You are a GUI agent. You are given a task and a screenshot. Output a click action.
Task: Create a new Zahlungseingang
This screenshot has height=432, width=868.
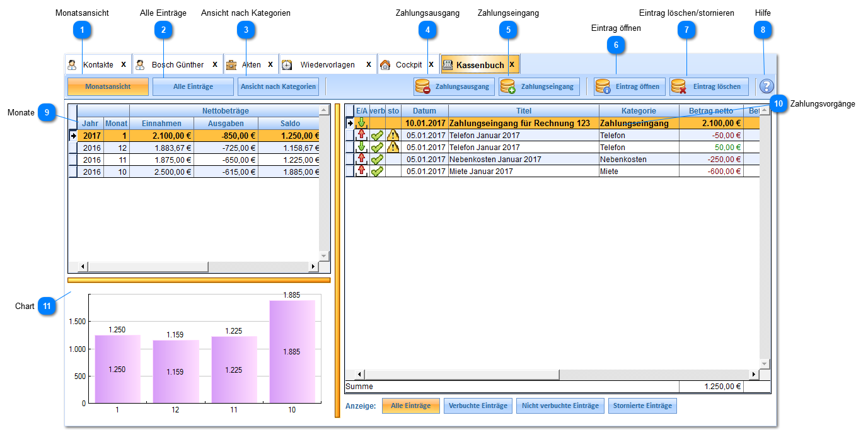click(539, 86)
